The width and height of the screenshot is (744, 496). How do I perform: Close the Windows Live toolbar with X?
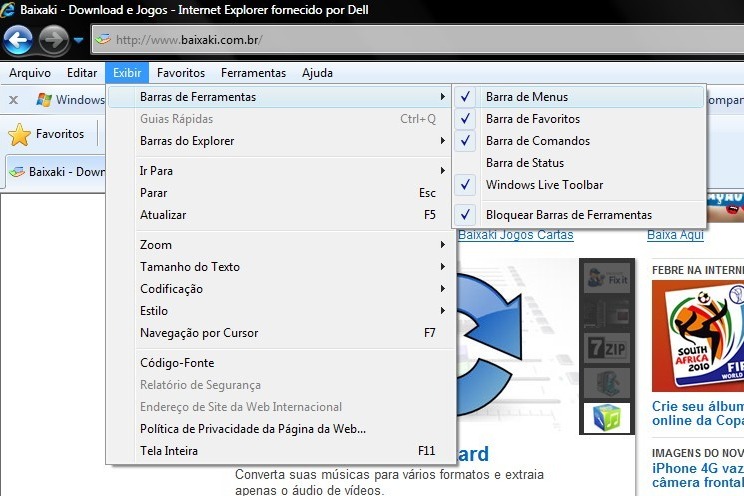[x=14, y=100]
